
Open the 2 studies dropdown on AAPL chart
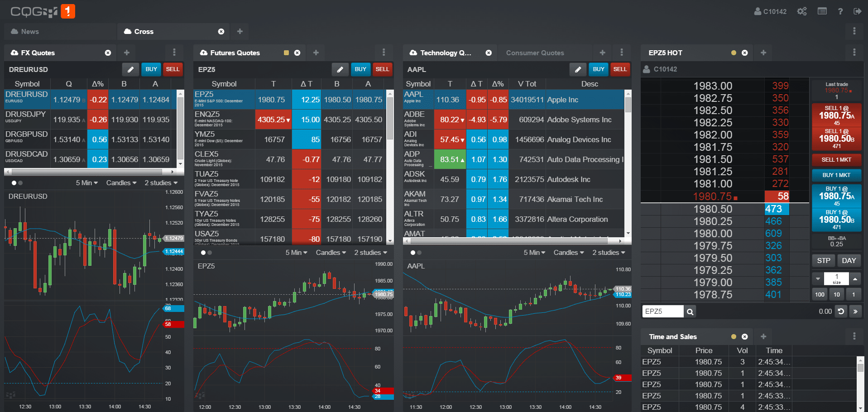pos(609,253)
